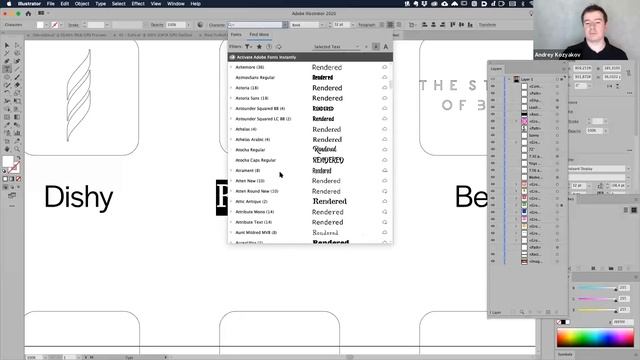Select the Pen tool

[x=7, y=61]
